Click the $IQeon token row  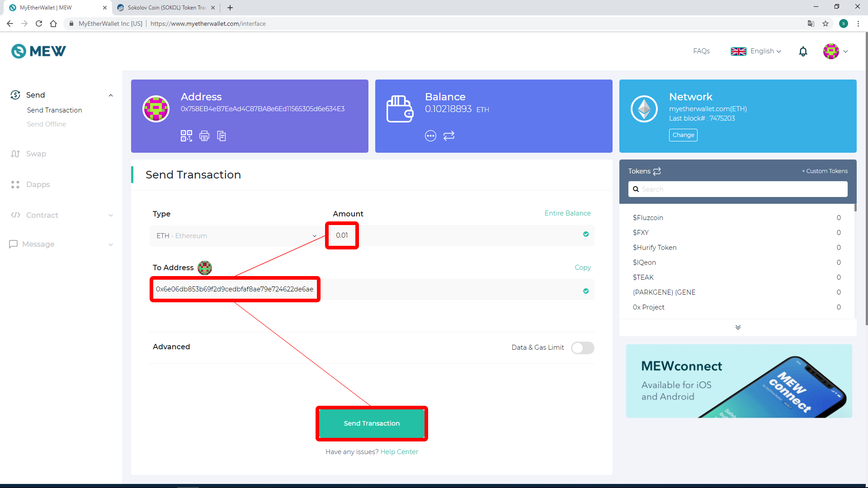click(737, 263)
